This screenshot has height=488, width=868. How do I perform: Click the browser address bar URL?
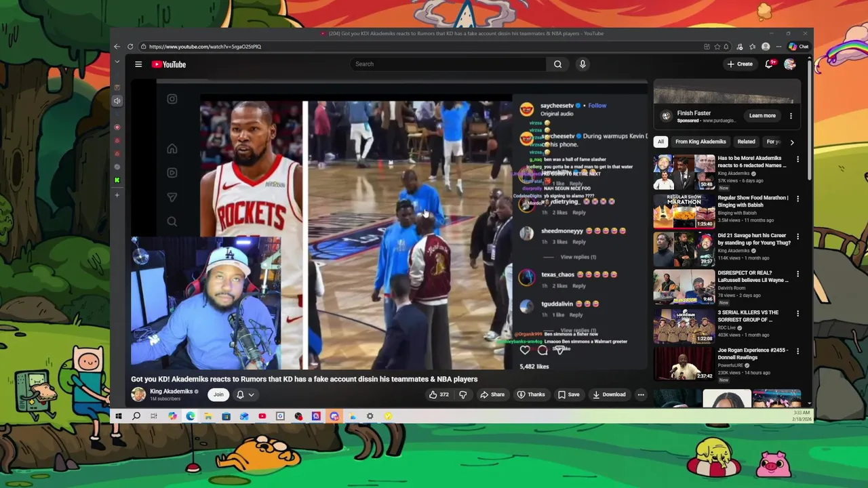(x=205, y=47)
